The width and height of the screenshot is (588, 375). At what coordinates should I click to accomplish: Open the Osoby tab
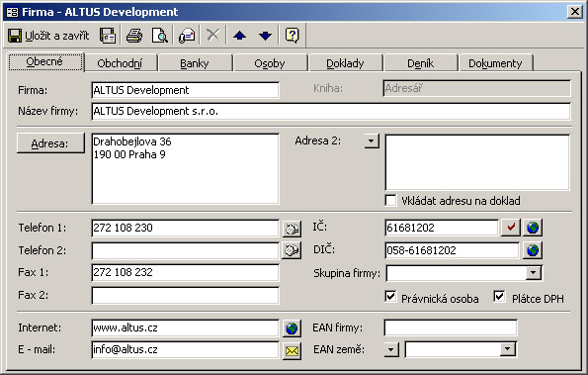pos(270,63)
